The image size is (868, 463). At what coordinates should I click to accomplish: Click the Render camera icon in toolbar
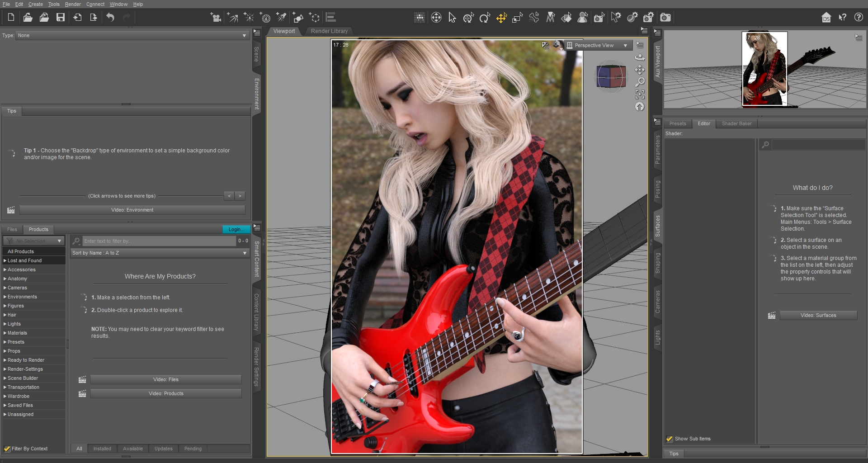coord(665,18)
